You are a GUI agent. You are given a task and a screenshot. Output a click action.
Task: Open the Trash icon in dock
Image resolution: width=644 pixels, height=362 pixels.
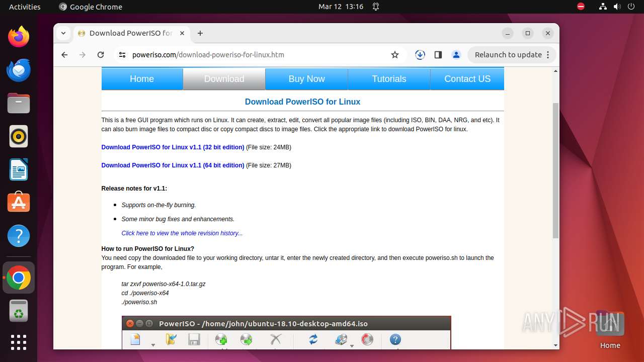[x=19, y=311]
